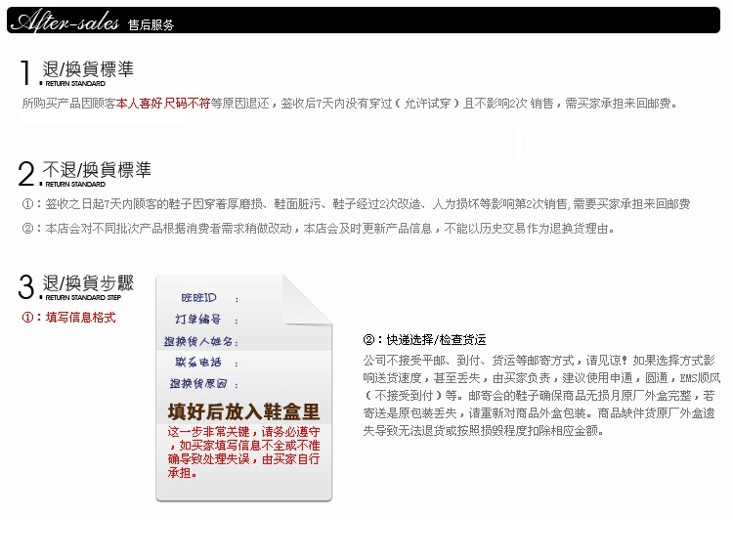Click the large numeral 1 icon
733x560 pixels.
27,75
